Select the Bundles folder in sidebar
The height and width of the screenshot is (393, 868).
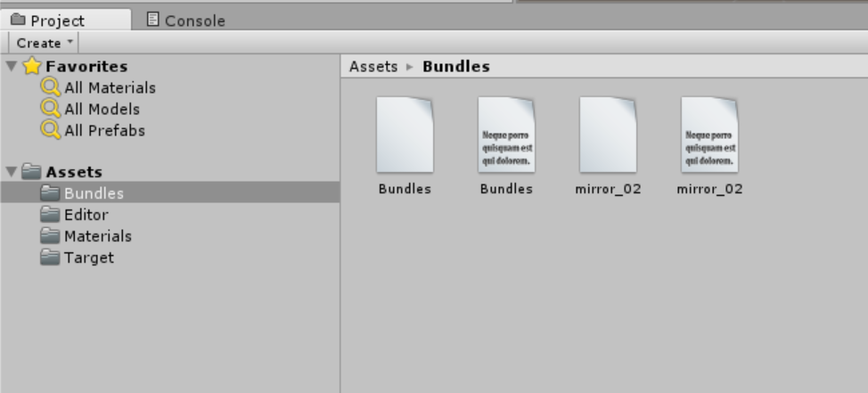[94, 193]
